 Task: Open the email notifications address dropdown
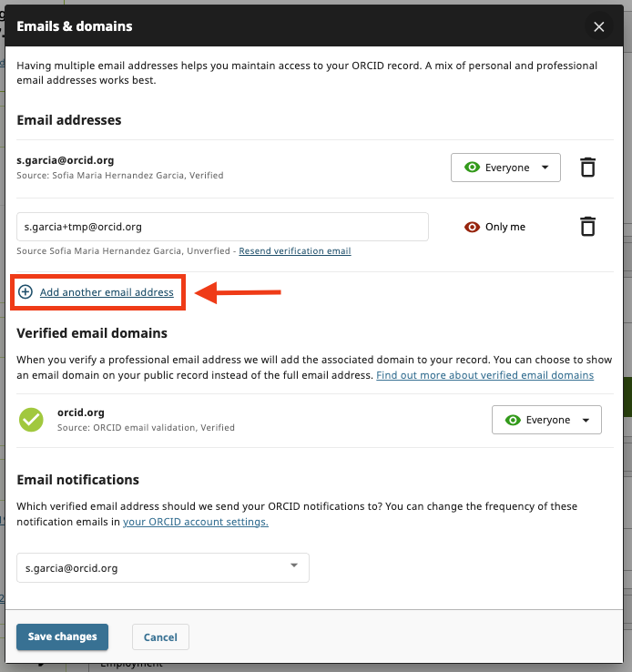pos(163,567)
